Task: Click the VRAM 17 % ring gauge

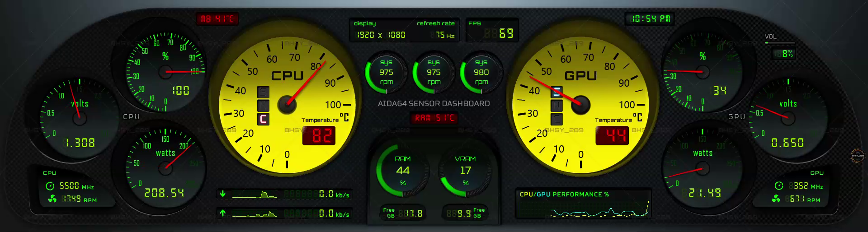Action: [x=465, y=171]
